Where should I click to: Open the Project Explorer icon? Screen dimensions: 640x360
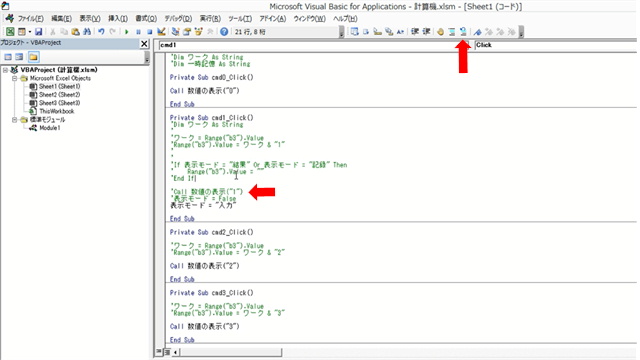[x=176, y=31]
